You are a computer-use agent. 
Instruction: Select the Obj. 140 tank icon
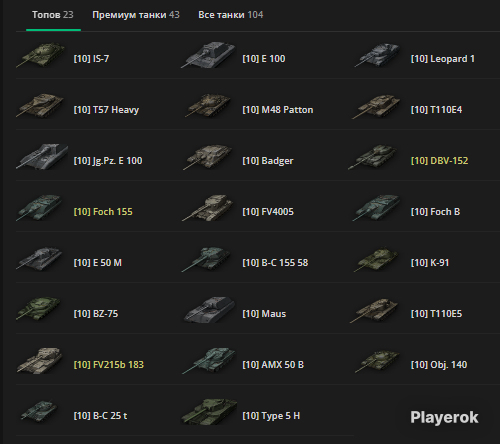click(x=377, y=361)
